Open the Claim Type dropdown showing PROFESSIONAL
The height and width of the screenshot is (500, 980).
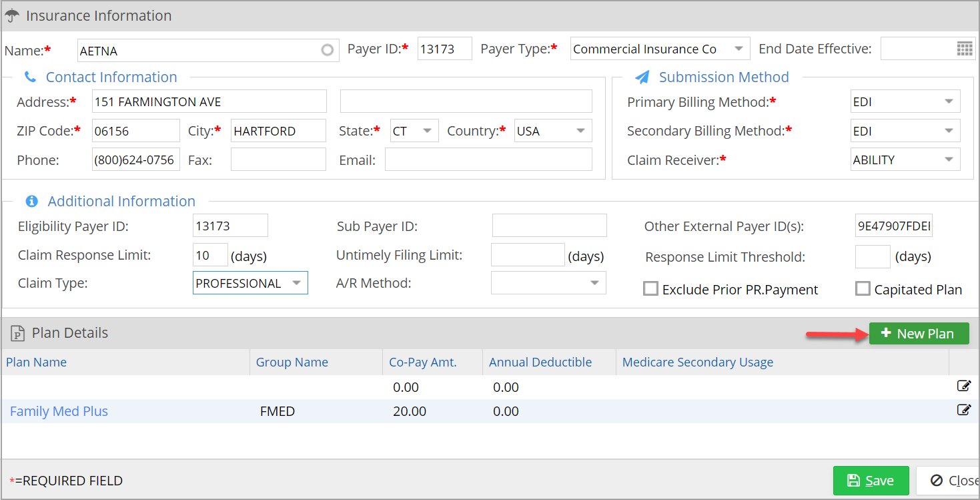(250, 283)
